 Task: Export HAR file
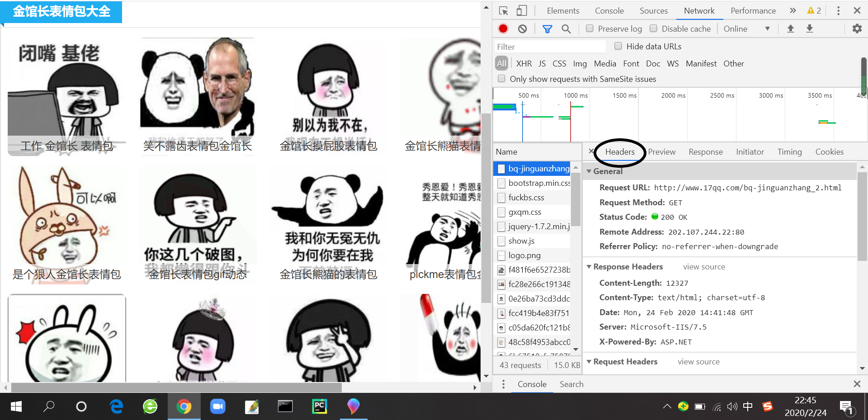[809, 28]
